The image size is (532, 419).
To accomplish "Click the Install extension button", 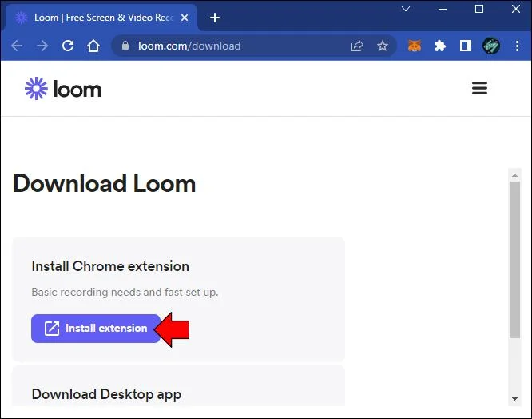I will (x=96, y=329).
